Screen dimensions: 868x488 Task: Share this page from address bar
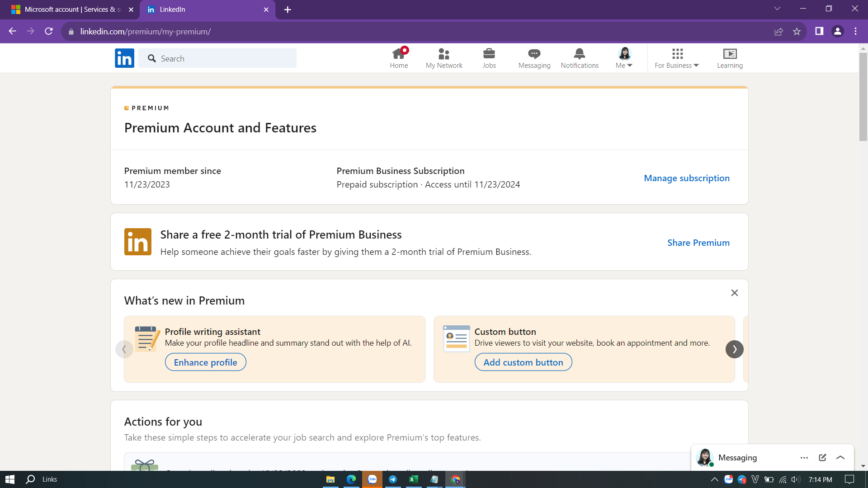[x=778, y=31]
